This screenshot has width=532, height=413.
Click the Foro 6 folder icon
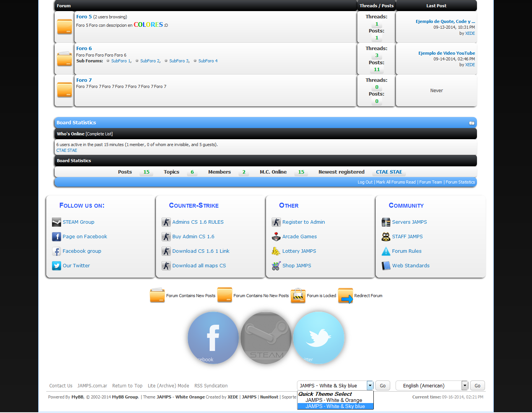click(64, 59)
